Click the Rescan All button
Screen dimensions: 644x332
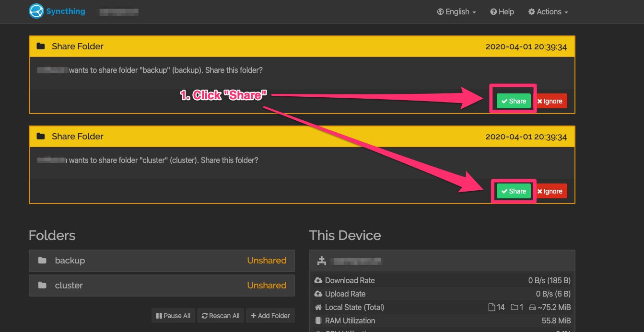[221, 316]
